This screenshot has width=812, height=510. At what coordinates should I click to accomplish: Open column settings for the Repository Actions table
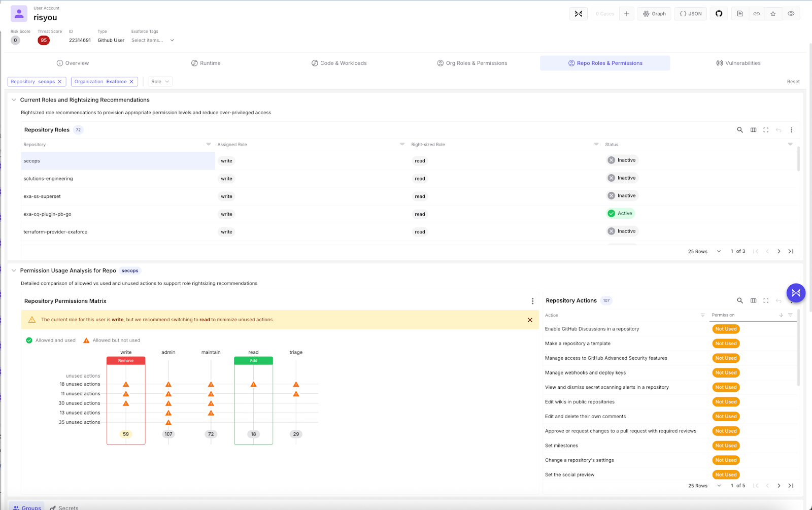[x=753, y=300]
